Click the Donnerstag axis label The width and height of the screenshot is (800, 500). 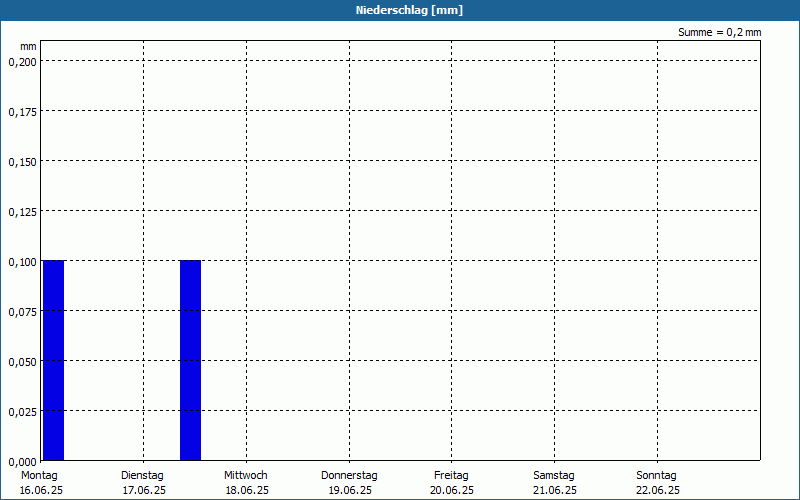click(x=349, y=475)
